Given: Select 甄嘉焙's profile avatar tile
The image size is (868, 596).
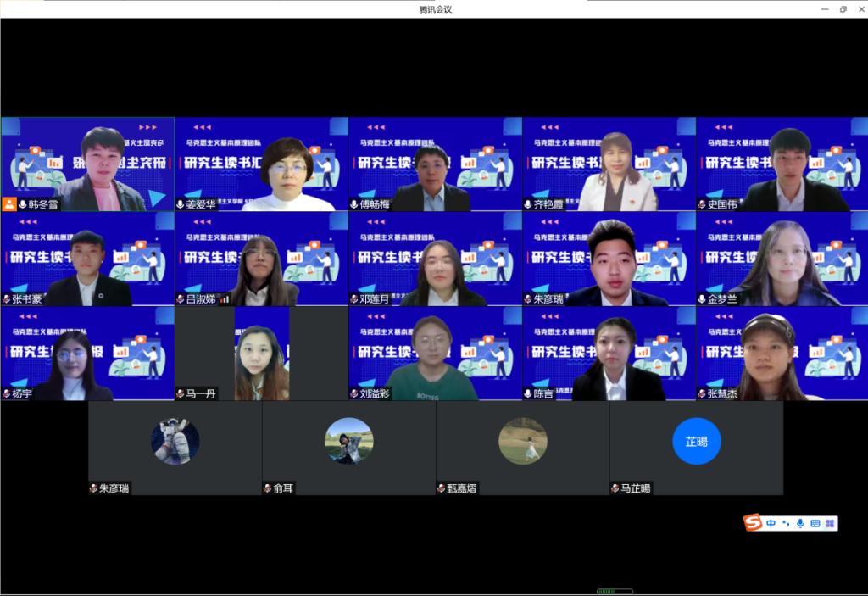Looking at the screenshot, I should [522, 441].
